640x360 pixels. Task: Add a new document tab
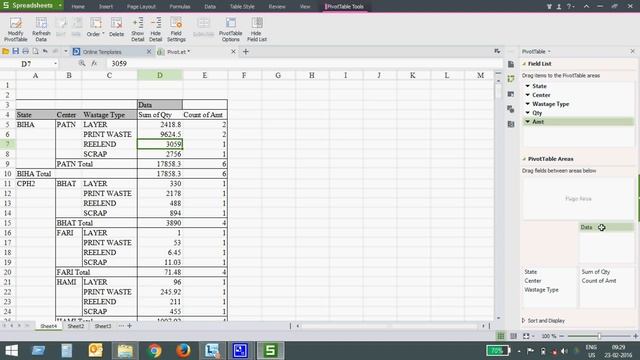(246, 51)
